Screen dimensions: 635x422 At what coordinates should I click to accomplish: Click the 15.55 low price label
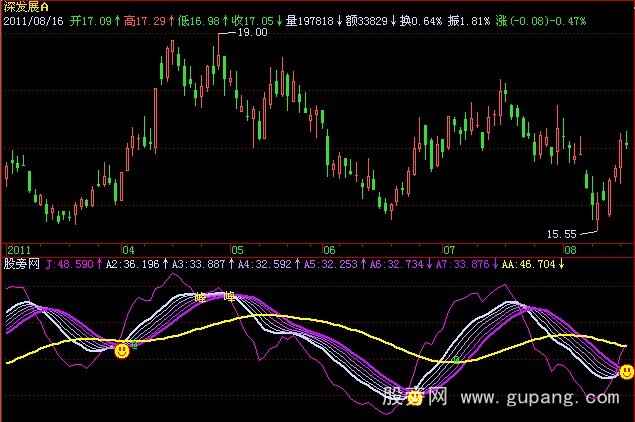(x=562, y=234)
